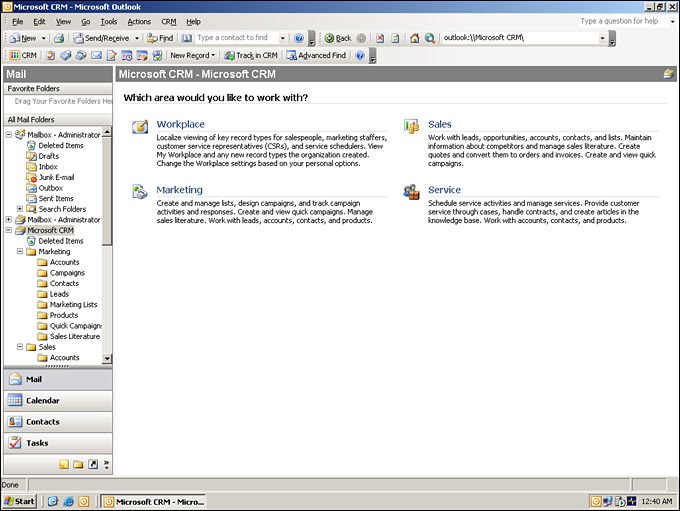
Task: Collapse the Microsoft CRM folder tree node
Action: pyautogui.click(x=9, y=230)
